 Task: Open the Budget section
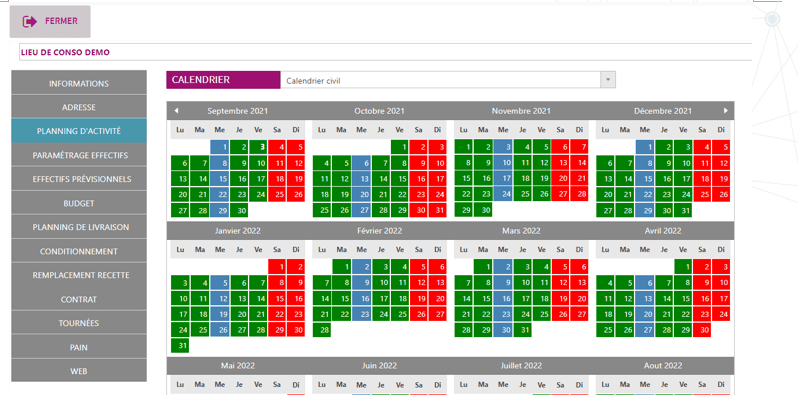(79, 203)
